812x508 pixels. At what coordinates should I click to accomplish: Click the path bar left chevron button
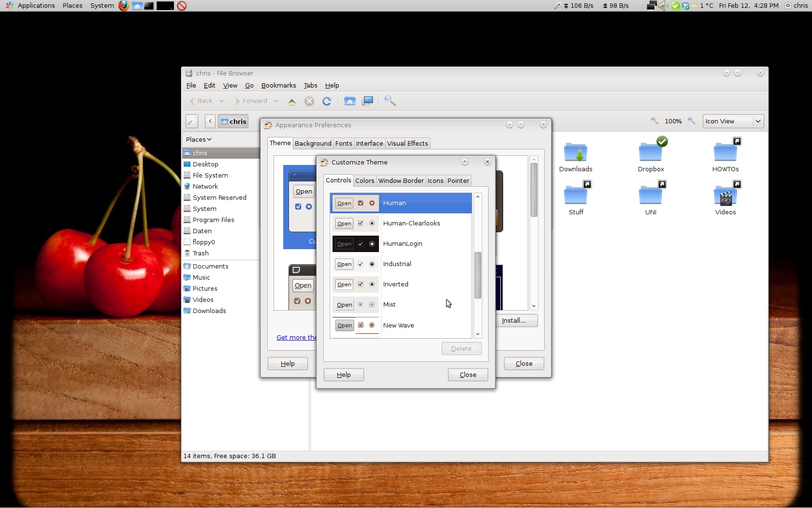210,121
